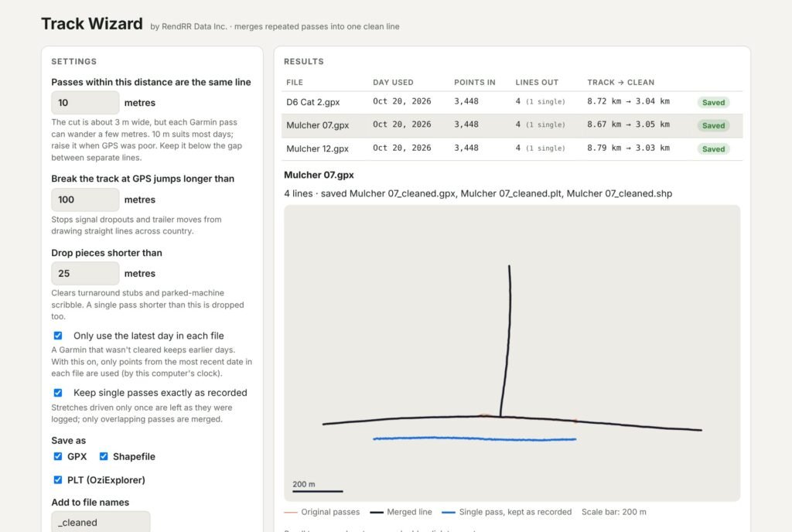
Task: Click the 'Track Wizard' title
Action: tap(92, 24)
